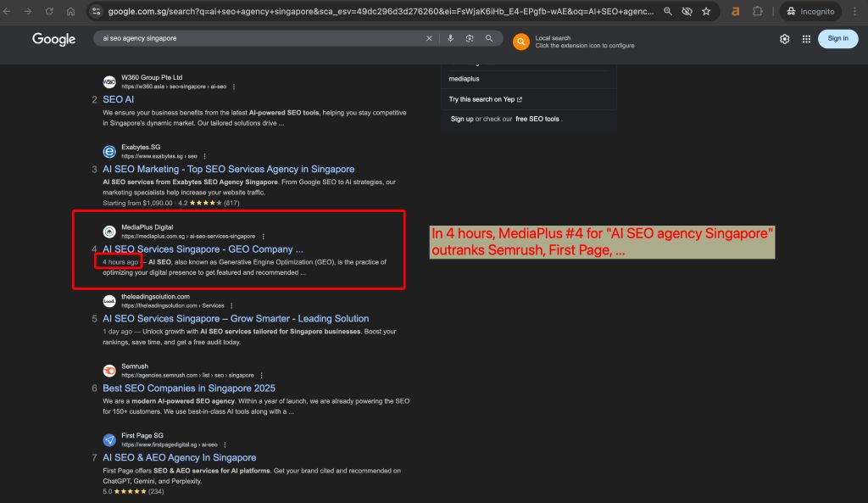This screenshot has height=503, width=868.
Task: Clear the search query with the X
Action: pyautogui.click(x=429, y=38)
